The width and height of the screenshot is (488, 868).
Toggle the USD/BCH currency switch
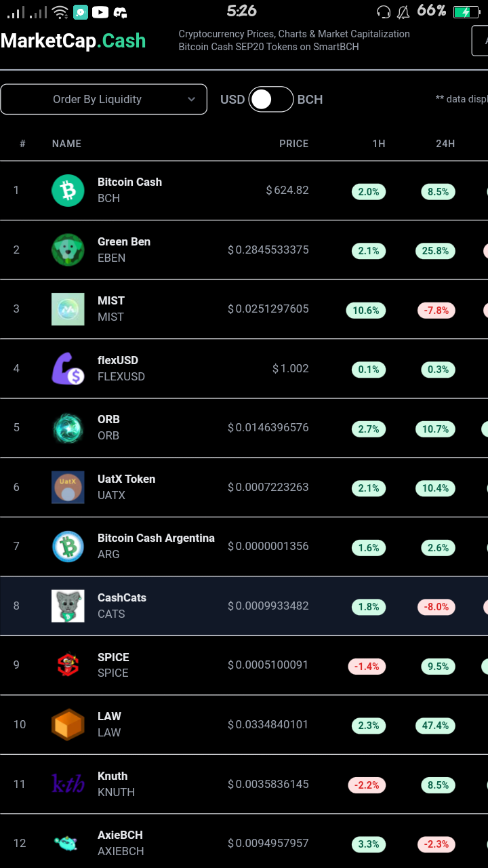pyautogui.click(x=271, y=99)
